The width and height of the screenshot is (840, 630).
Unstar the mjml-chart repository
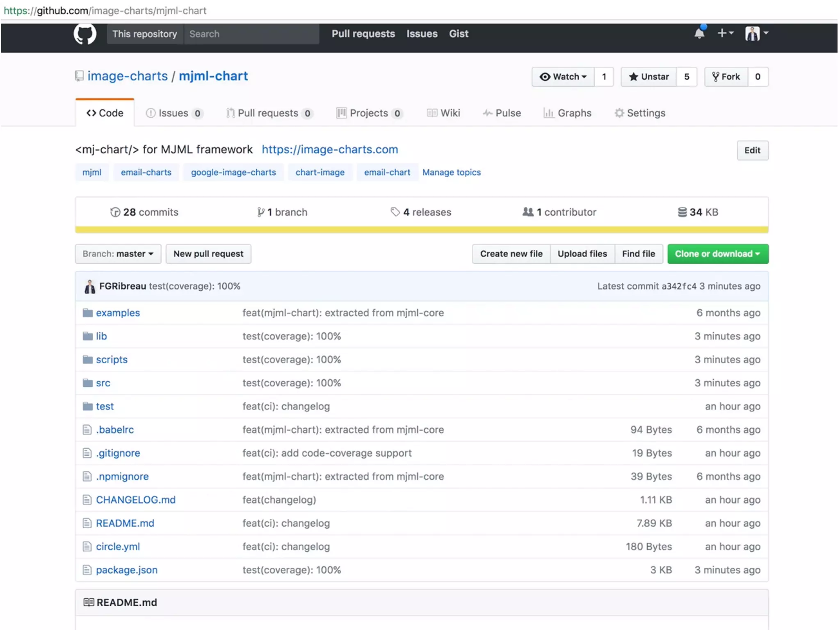[649, 77]
